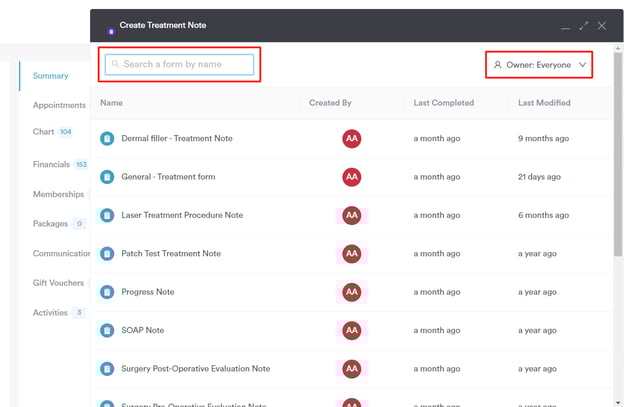Click the Patch Test Treatment Note icon
The width and height of the screenshot is (624, 407).
(107, 253)
